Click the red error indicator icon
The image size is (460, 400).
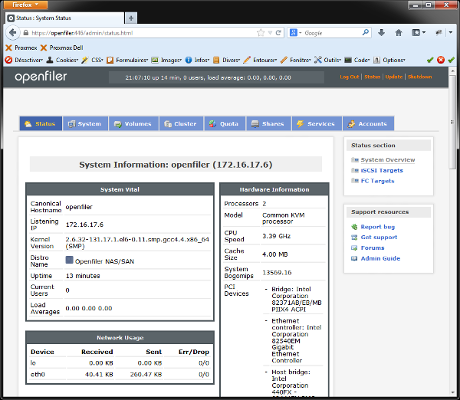click(441, 60)
